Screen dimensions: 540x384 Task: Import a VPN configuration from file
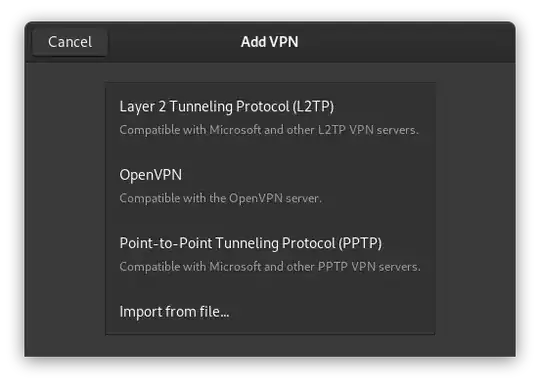tap(270, 311)
